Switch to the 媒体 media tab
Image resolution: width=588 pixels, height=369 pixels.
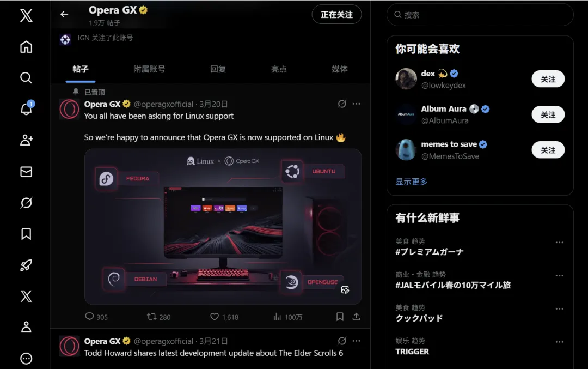click(339, 69)
